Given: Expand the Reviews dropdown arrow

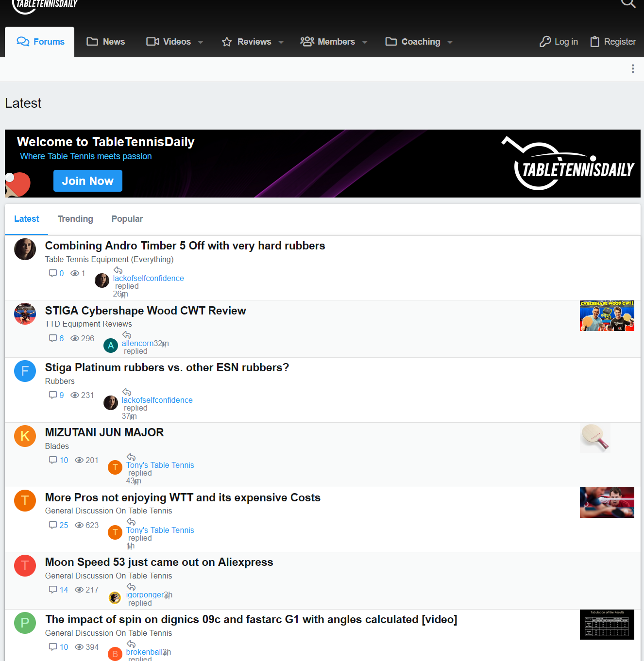Looking at the screenshot, I should click(281, 42).
